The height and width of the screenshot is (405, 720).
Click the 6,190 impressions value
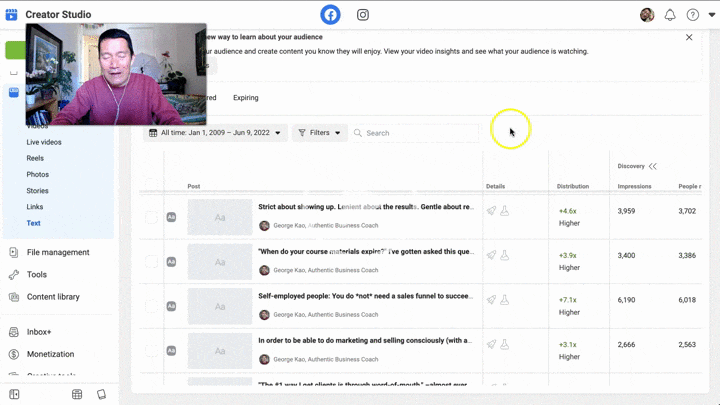(x=626, y=300)
